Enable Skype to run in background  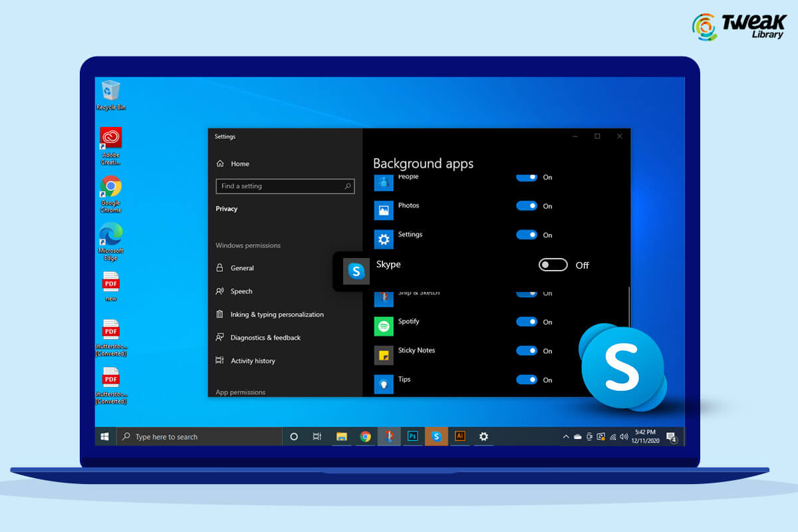(x=553, y=265)
